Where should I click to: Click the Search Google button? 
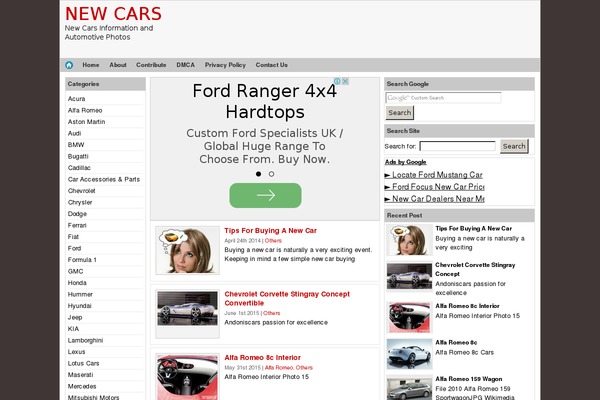coord(399,113)
